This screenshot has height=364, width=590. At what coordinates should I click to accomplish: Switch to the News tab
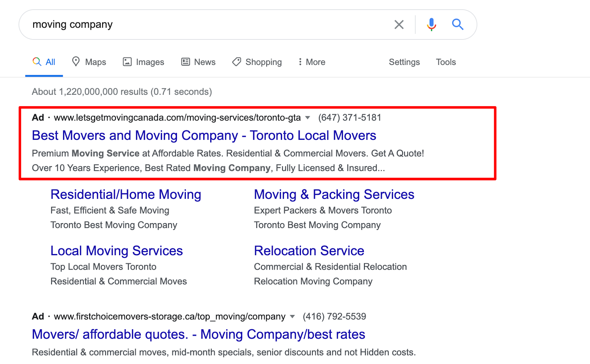tap(198, 62)
